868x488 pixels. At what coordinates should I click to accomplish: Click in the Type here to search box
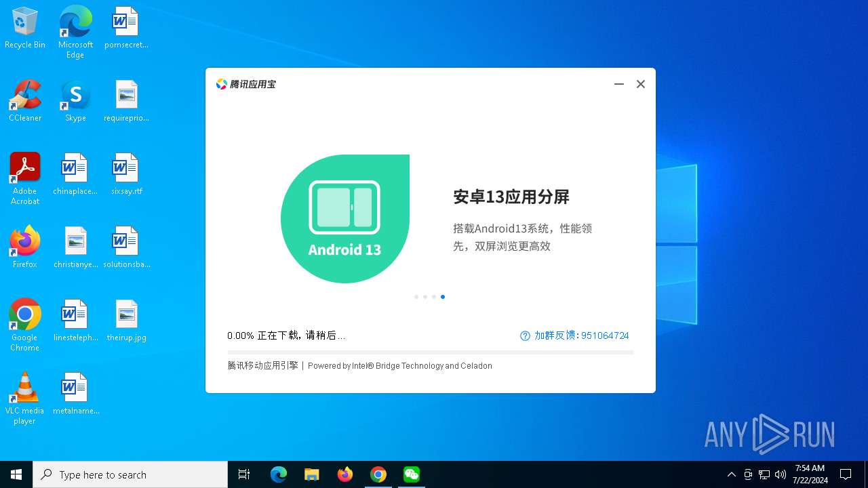click(130, 474)
